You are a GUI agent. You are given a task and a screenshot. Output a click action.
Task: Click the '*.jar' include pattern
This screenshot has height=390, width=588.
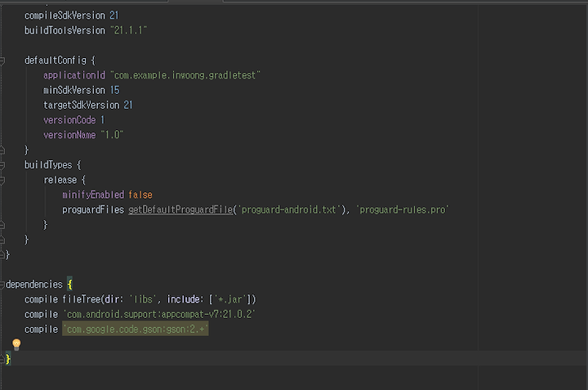[x=230, y=299]
